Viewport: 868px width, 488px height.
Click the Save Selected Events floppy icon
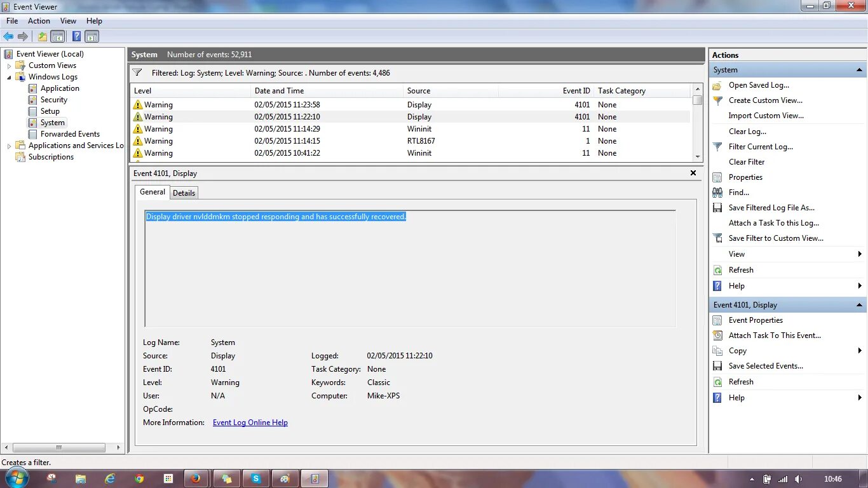click(717, 366)
